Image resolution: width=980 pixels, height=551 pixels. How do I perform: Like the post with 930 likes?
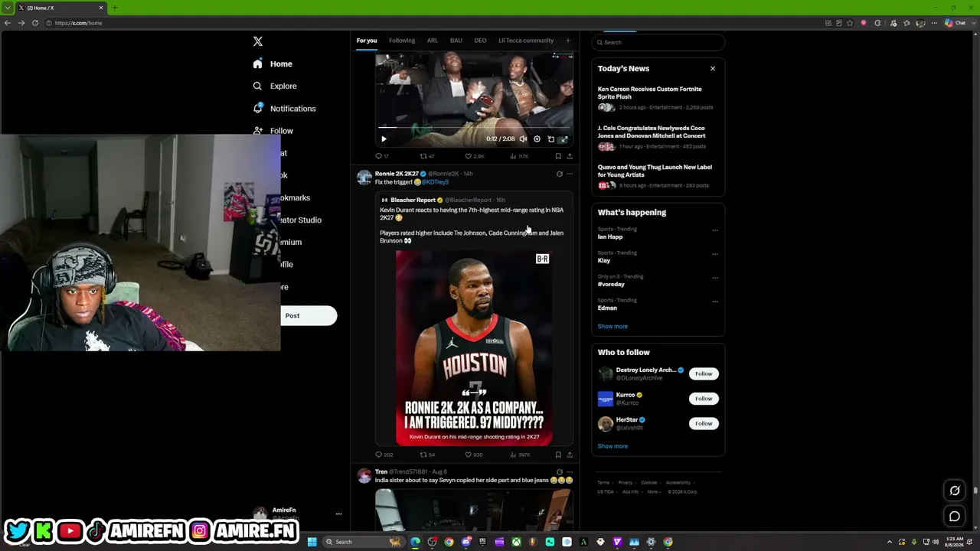tap(474, 455)
